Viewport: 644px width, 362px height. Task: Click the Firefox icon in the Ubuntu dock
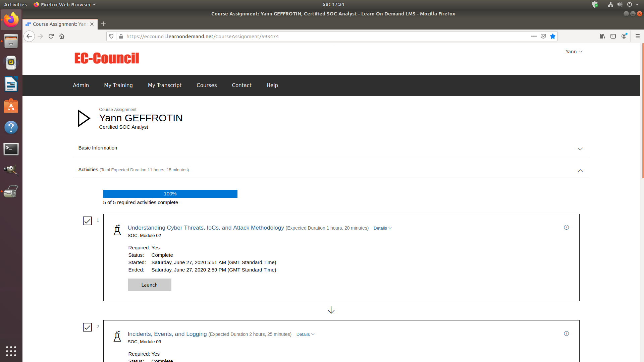click(x=11, y=20)
